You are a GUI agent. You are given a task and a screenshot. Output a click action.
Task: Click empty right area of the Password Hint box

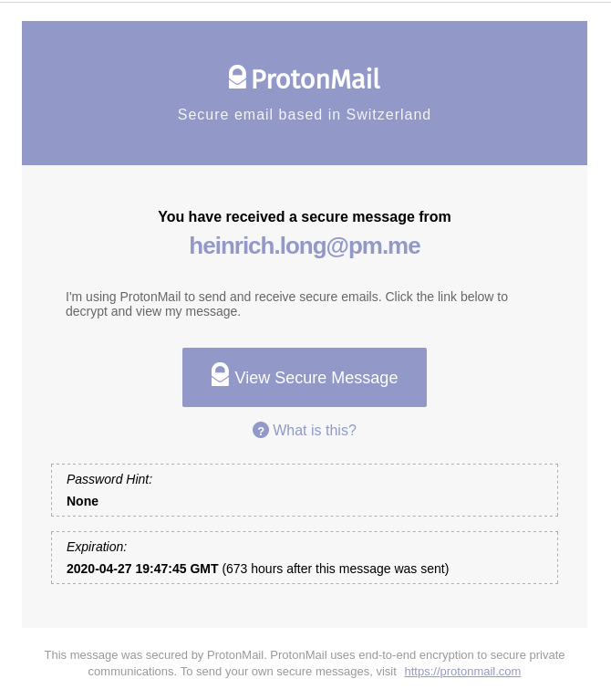point(410,491)
